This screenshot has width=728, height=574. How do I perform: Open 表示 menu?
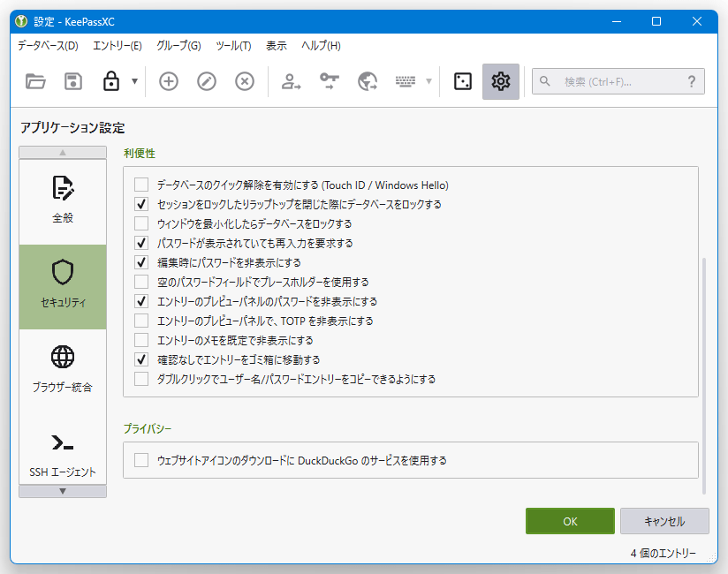point(277,45)
